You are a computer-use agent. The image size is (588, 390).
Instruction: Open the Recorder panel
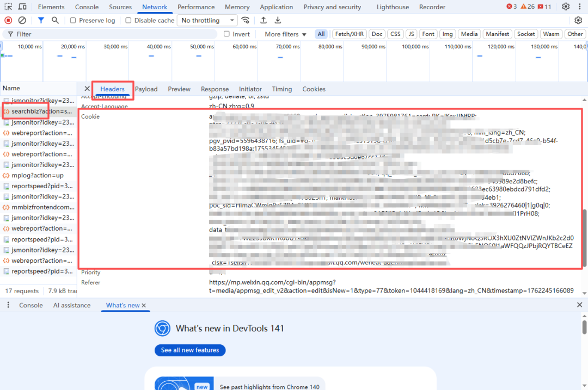point(432,7)
